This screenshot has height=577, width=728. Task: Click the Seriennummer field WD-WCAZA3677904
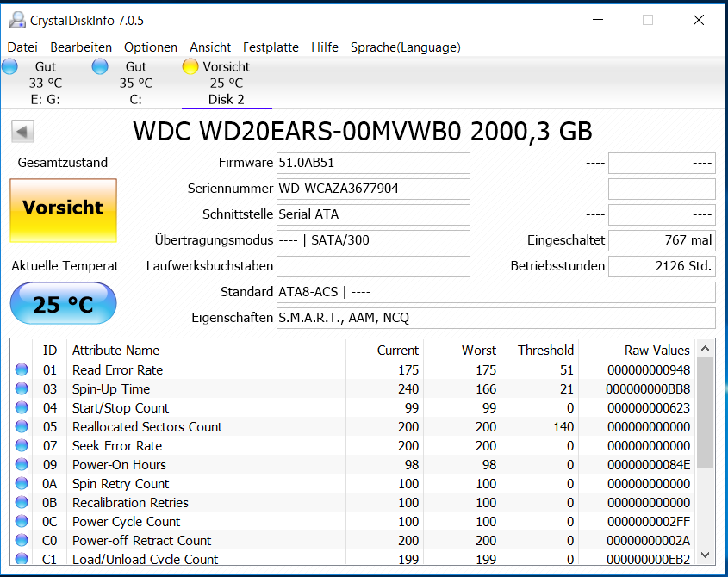373,189
